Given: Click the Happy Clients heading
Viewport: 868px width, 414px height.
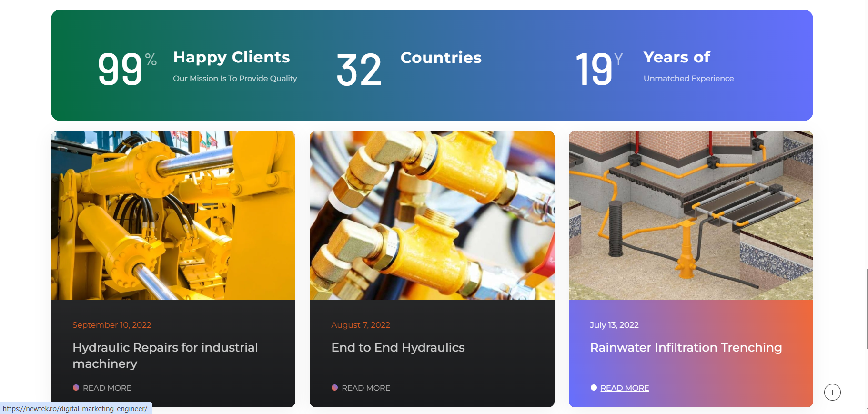Looking at the screenshot, I should pyautogui.click(x=232, y=57).
